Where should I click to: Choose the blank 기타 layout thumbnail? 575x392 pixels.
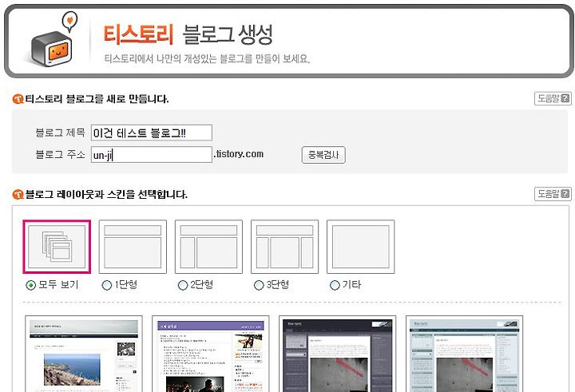[360, 247]
